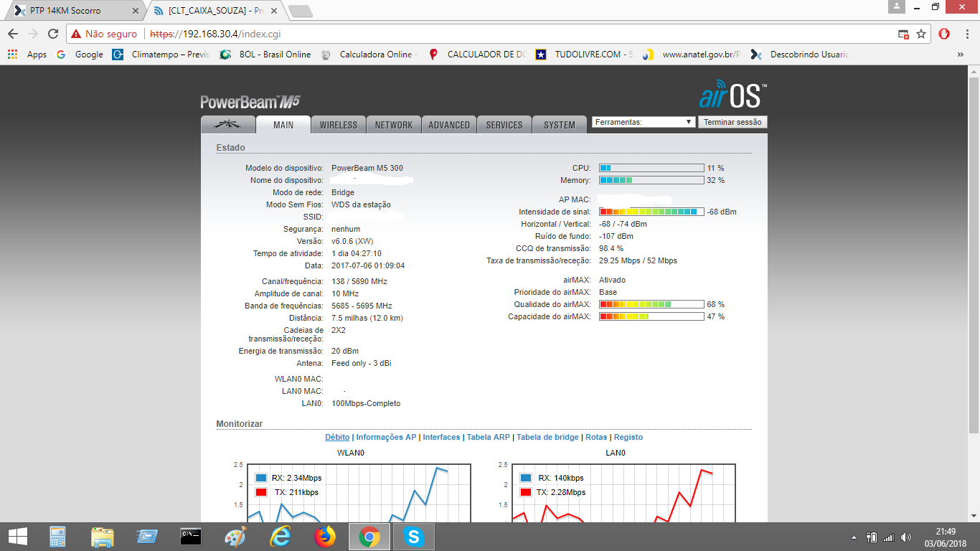This screenshot has width=980, height=551.
Task: Launch Calculator from the taskbar
Action: tap(57, 536)
